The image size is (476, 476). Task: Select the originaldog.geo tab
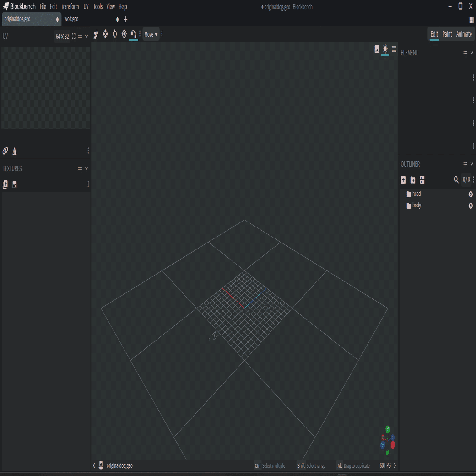pyautogui.click(x=32, y=19)
